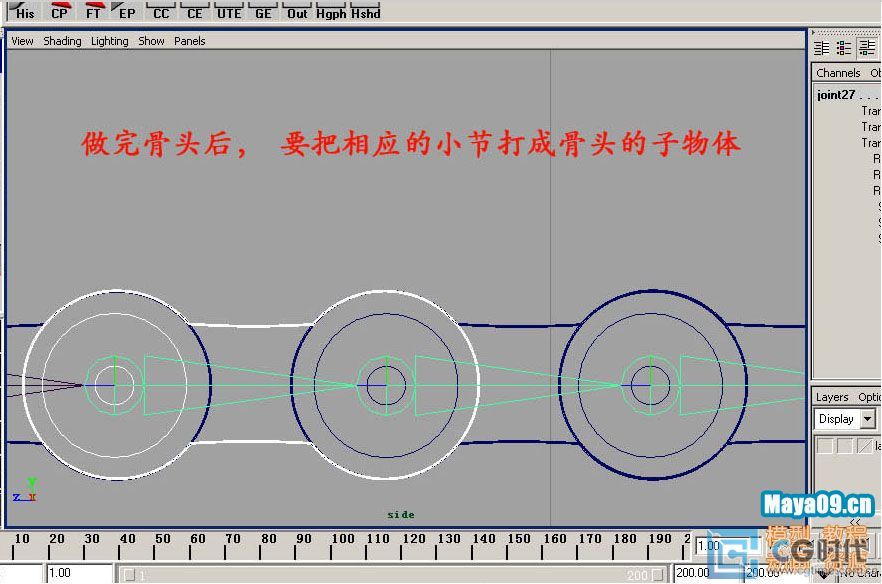The height and width of the screenshot is (584, 882).
Task: Click the highlighted icon above the Channels panel
Action: 867,48
